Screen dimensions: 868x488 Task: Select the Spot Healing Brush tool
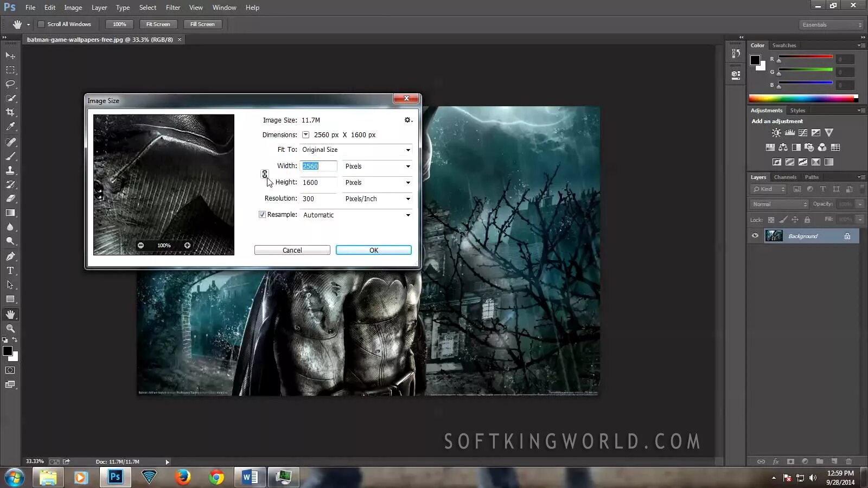(x=10, y=142)
